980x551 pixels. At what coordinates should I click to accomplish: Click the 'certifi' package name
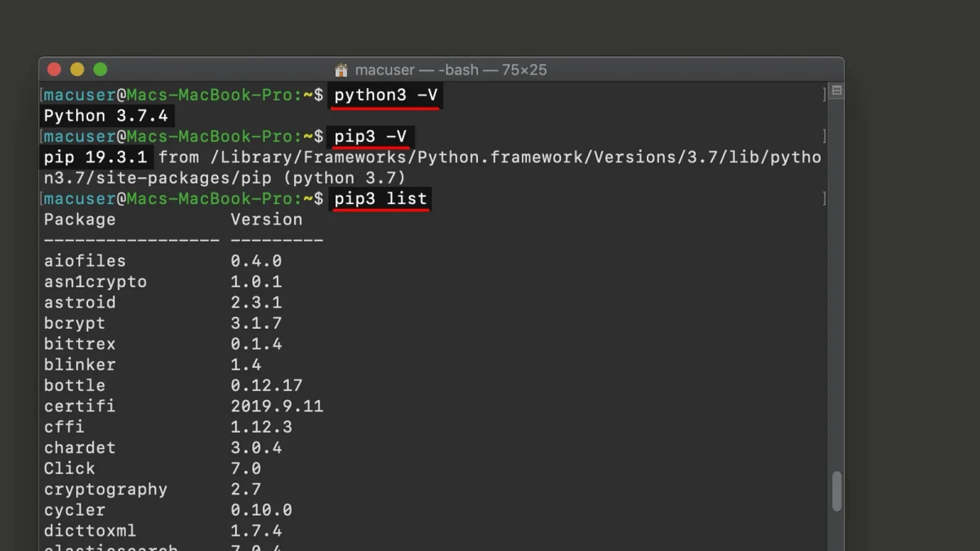point(80,407)
